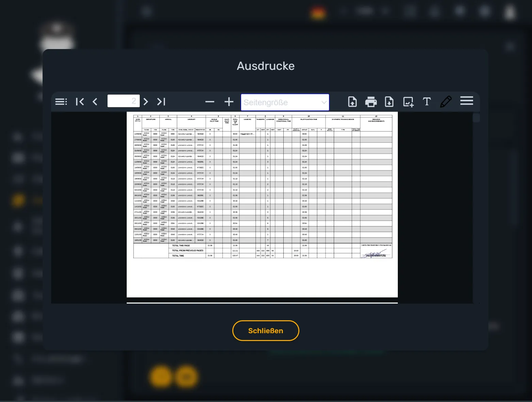Screen dimensions: 532x402
Task: Download the PDF document
Action: [389, 102]
